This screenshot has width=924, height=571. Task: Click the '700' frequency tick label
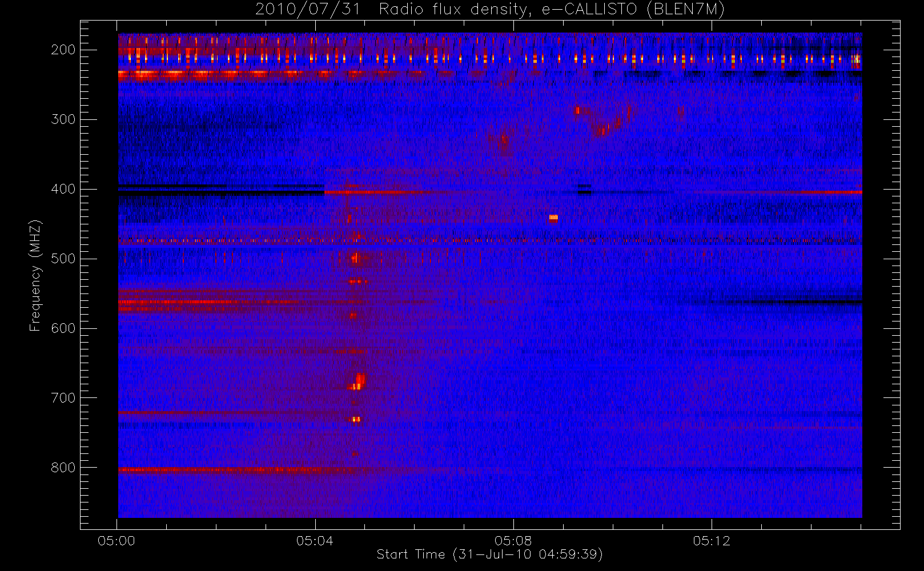click(63, 398)
